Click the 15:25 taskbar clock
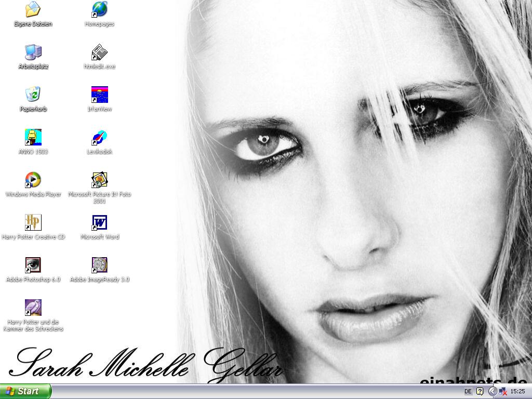532x399 pixels. click(518, 392)
